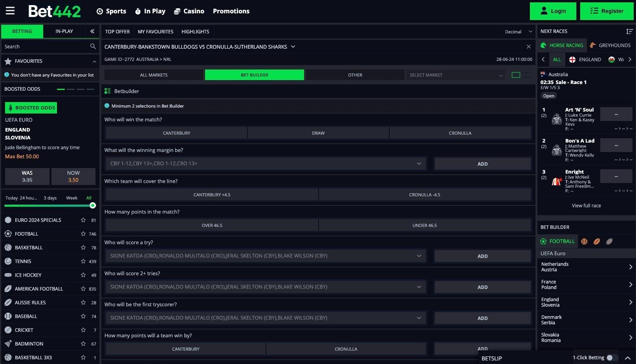636x364 pixels.
Task: Switch to ALL MARKETS tab
Action: (154, 75)
